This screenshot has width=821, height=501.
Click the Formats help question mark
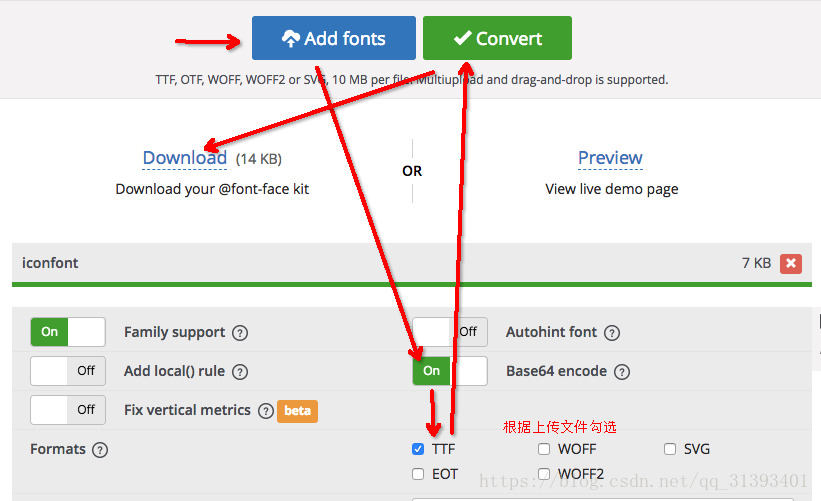pos(100,450)
